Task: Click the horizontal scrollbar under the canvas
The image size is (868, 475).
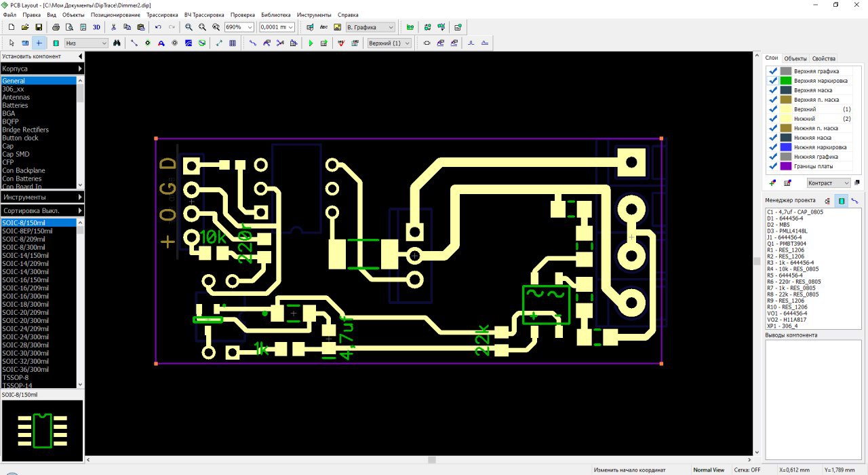Action: tap(419, 460)
